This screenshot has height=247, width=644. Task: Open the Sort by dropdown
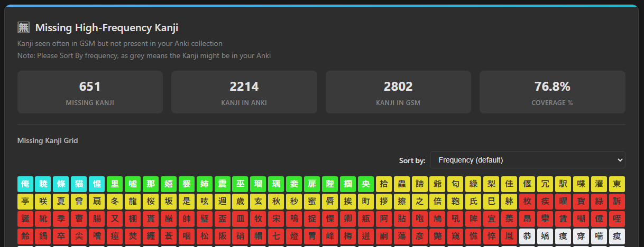(x=527, y=160)
